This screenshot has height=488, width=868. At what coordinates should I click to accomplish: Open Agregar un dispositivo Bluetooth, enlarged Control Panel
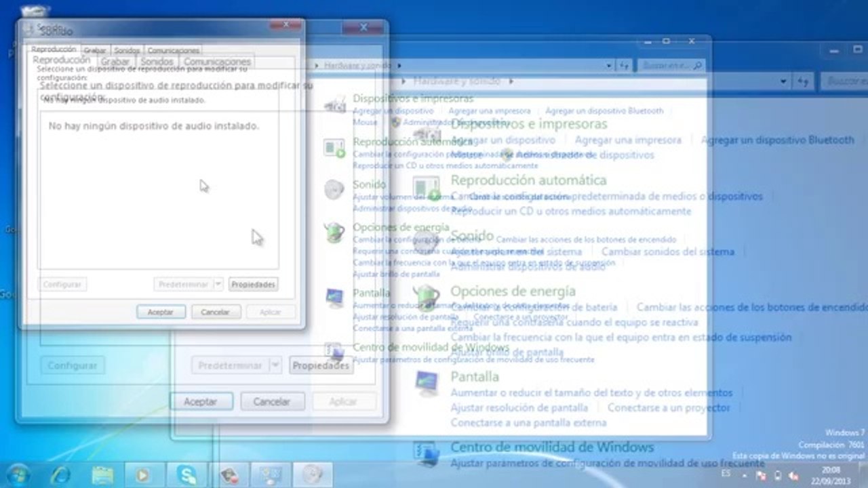point(777,140)
